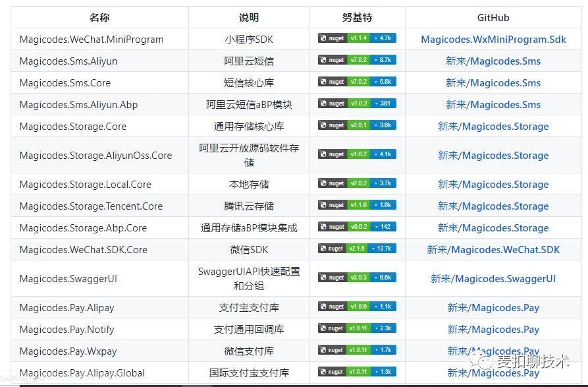Viewport: 588px width, 387px height.
Task: Click nuget badge v1.1.4 for Magicodes.WeChat.MiniProgram
Action: click(357, 38)
